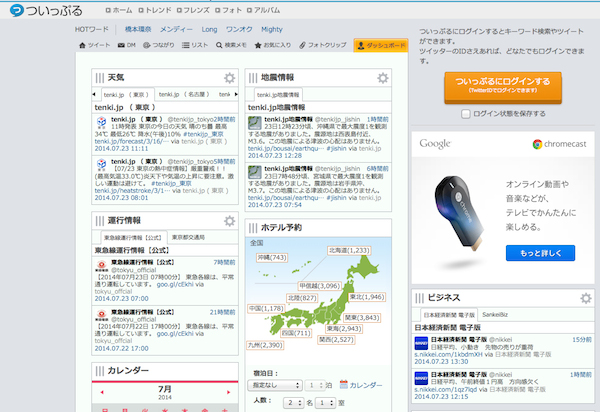Open DM from the envelope icon
Viewport: 600px width, 412px height.
pos(126,45)
